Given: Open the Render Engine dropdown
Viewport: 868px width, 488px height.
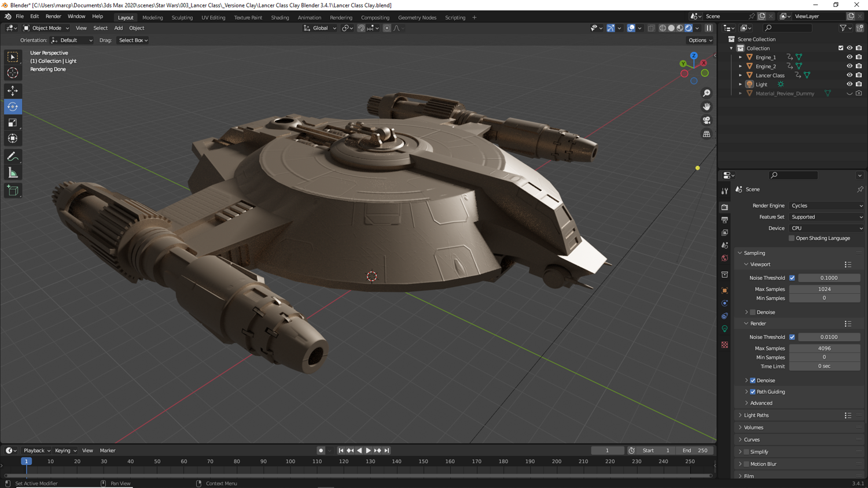Looking at the screenshot, I should pos(826,206).
